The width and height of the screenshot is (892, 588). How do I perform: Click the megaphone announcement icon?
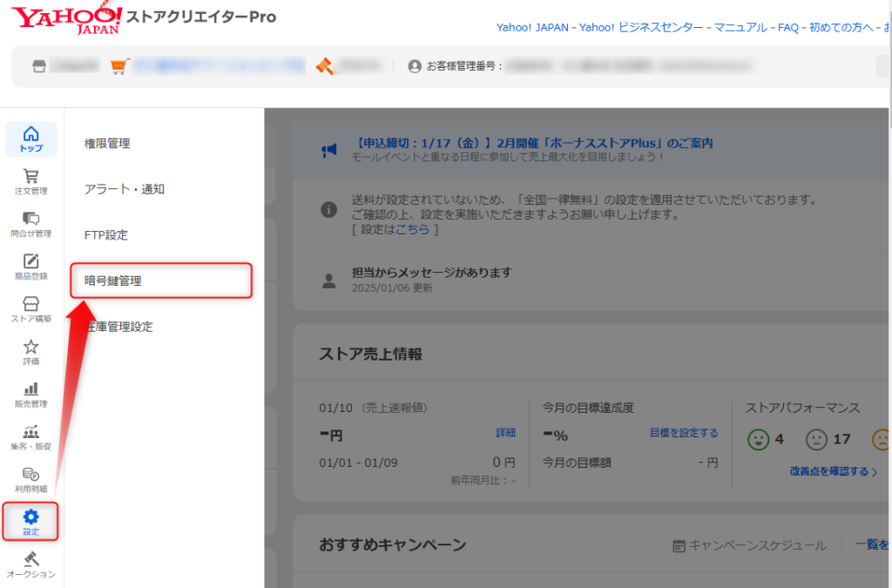[x=328, y=150]
